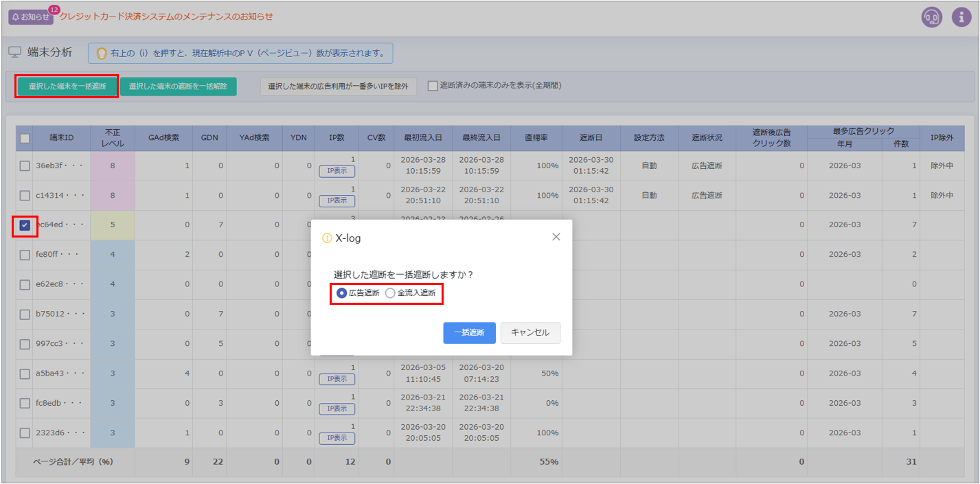
Task: Toggle the select-all header checkbox
Action: (x=25, y=138)
